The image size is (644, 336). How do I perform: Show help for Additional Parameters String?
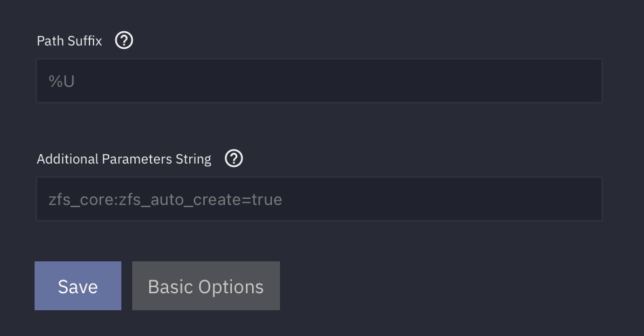pyautogui.click(x=234, y=158)
